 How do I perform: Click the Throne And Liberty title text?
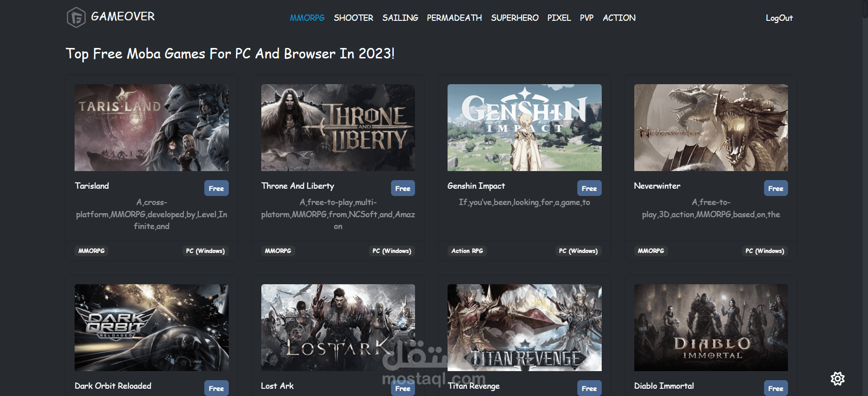tap(297, 186)
